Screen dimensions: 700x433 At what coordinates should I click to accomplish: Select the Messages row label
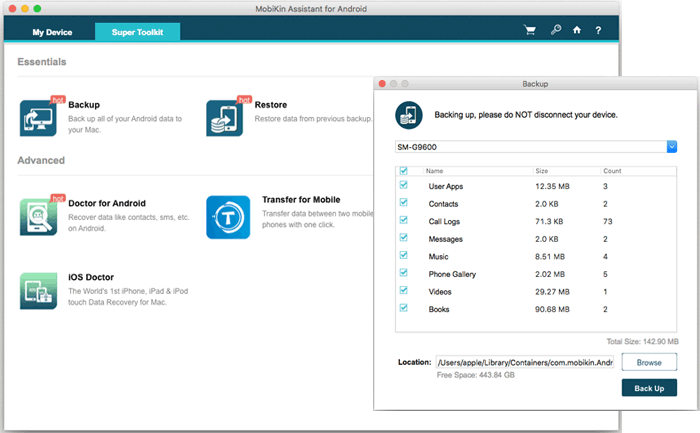click(446, 239)
